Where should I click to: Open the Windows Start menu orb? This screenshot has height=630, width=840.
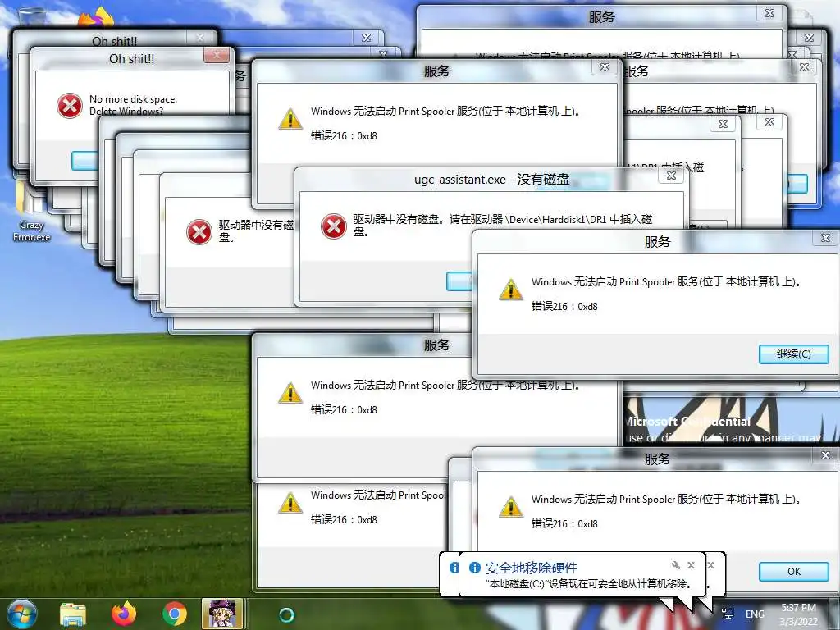pos(22,614)
